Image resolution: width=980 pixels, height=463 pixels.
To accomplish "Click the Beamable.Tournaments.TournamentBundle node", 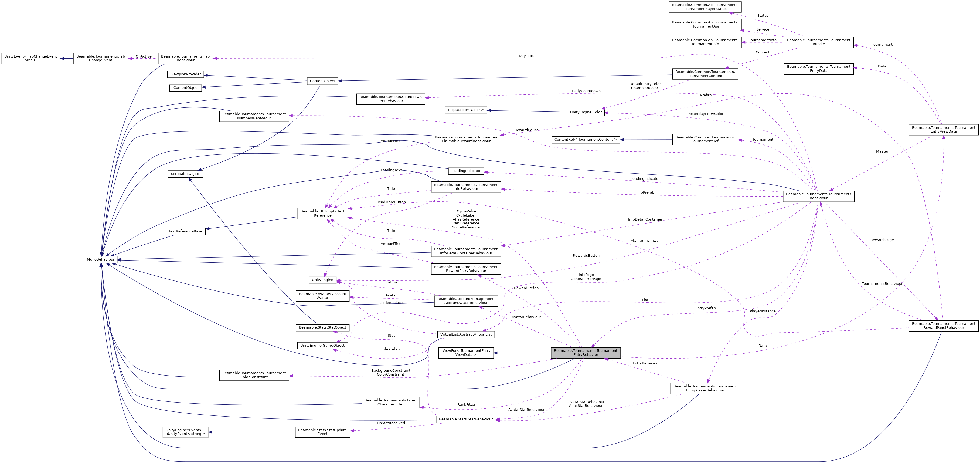I will [818, 42].
